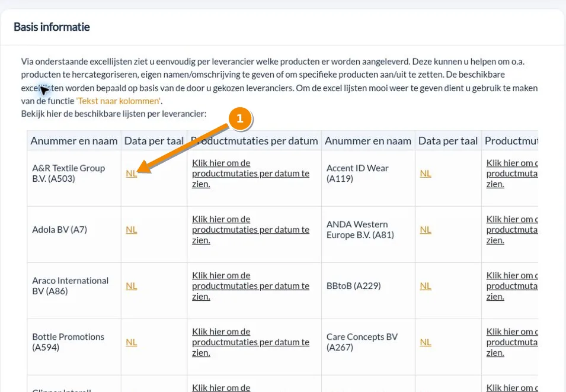This screenshot has height=392, width=566.
Task: Click the first 'Data per taal' column header
Action: [154, 141]
